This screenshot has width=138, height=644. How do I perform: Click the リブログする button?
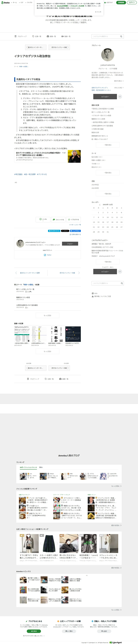coord(73,219)
